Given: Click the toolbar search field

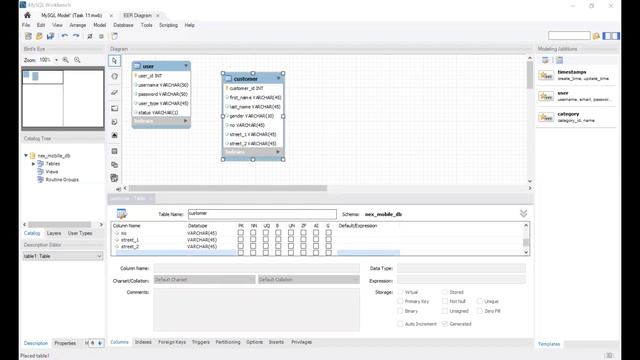Looking at the screenshot, I should (569, 36).
